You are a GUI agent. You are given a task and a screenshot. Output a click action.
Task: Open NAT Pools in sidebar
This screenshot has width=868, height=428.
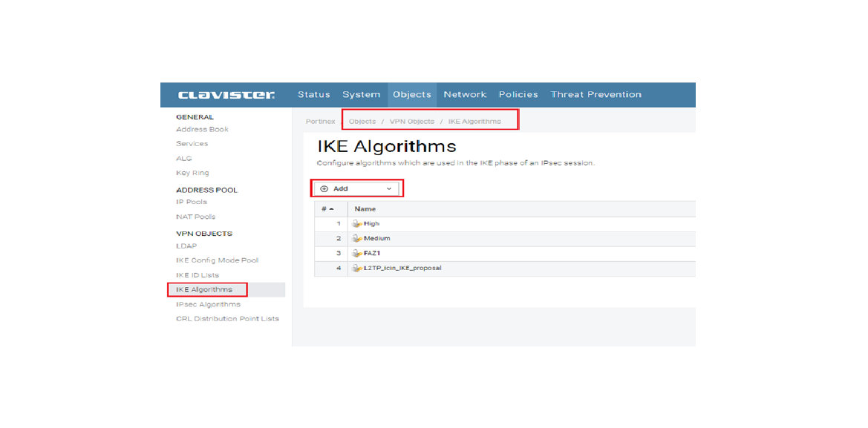tap(195, 217)
